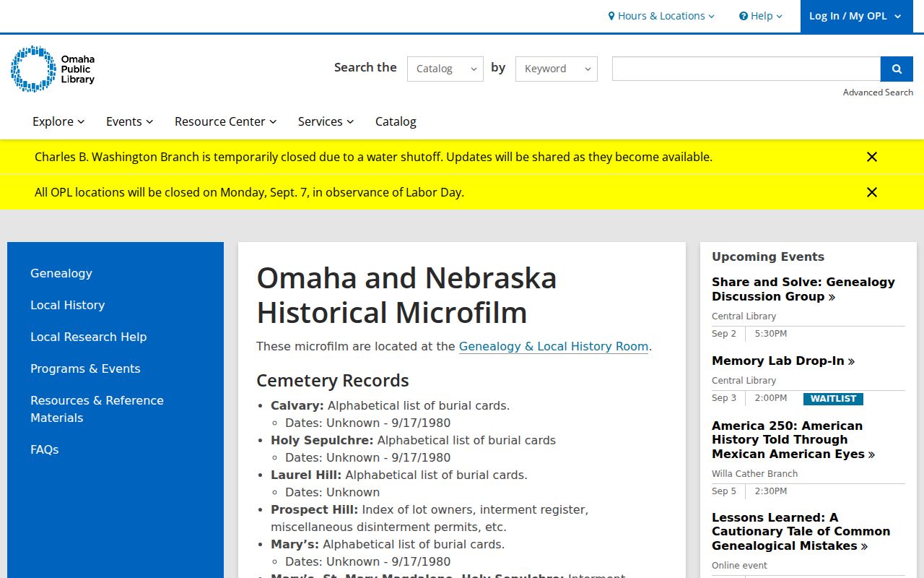Screen dimensions: 924x578
Task: Expand the Services menu
Action: 326,121
